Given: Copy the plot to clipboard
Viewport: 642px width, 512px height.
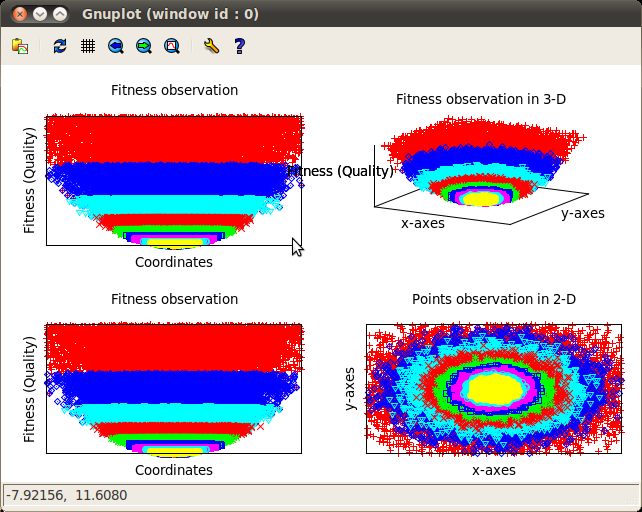Looking at the screenshot, I should pyautogui.click(x=20, y=46).
